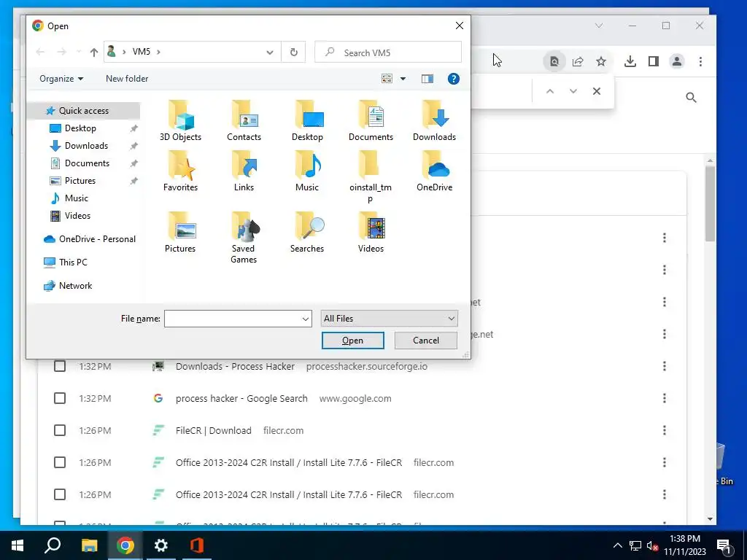Choose Downloads in the navigation pane

point(86,146)
